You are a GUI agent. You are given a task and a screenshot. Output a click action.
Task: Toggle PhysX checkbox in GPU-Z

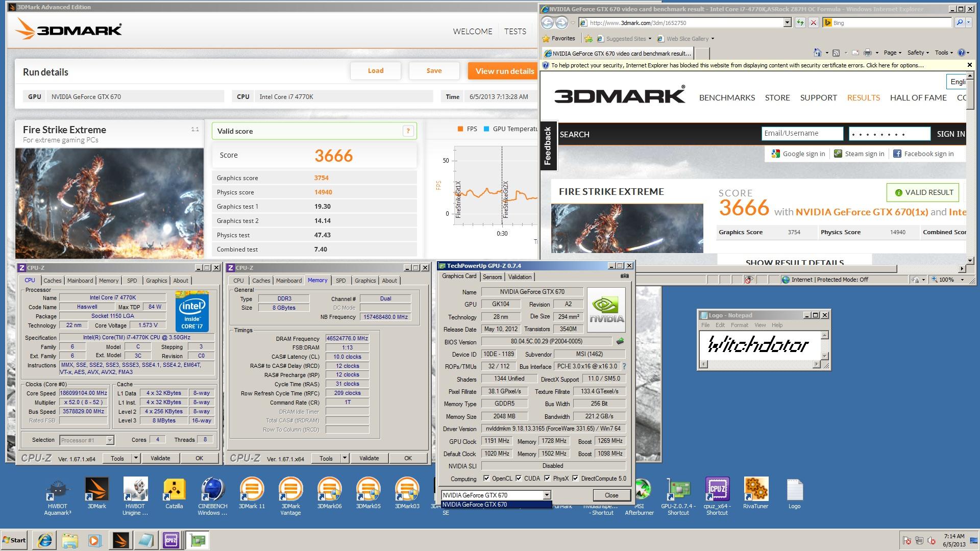click(547, 479)
